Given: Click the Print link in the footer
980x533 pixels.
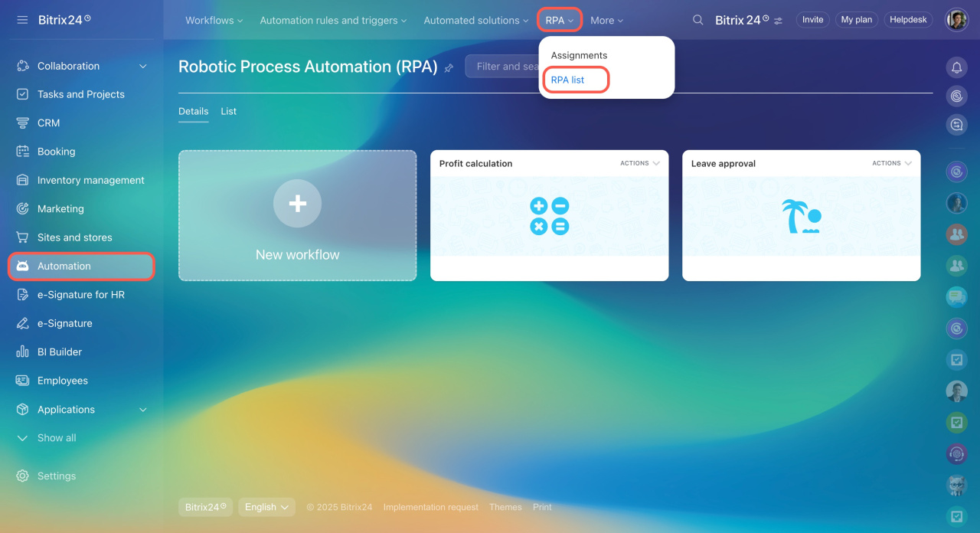Looking at the screenshot, I should tap(542, 507).
